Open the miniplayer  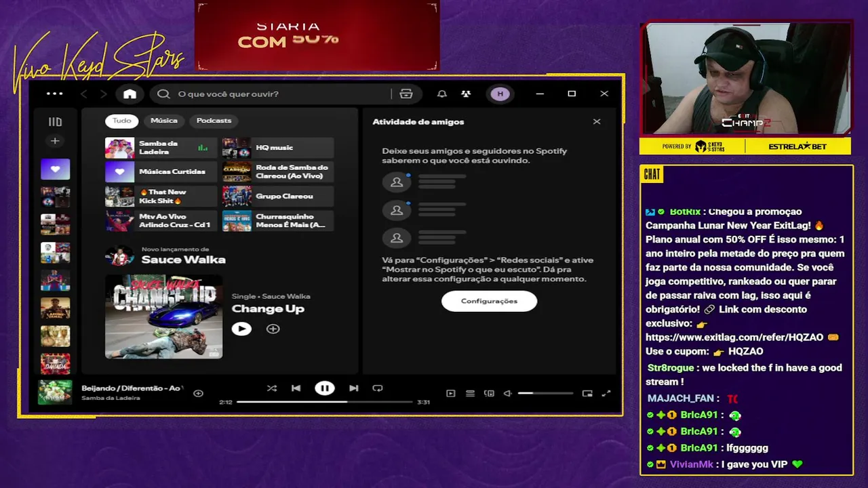587,393
